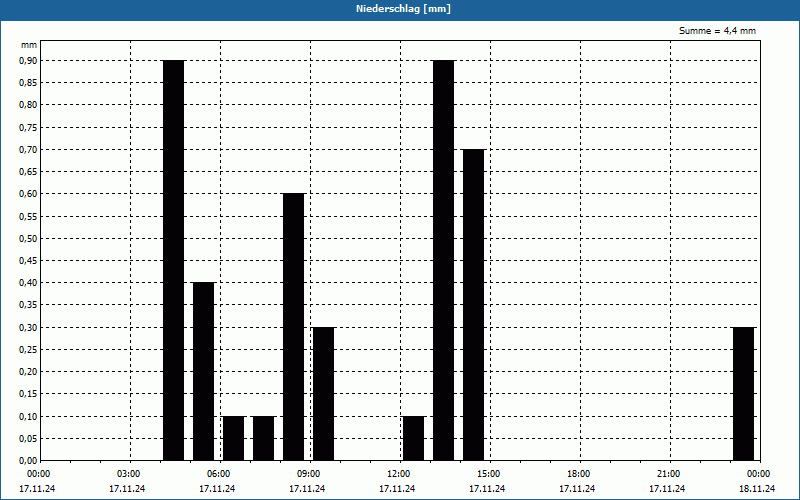Click the 0,35 y-axis label
This screenshot has width=800, height=500.
click(x=28, y=305)
